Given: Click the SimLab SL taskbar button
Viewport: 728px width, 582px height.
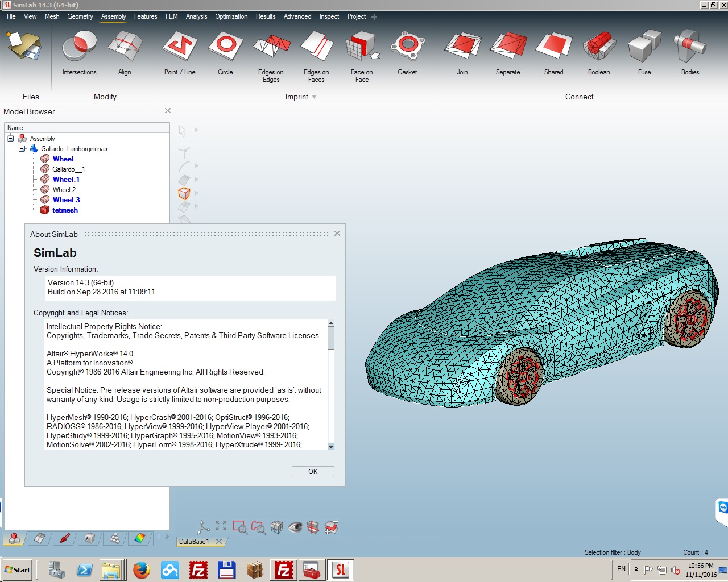Looking at the screenshot, I should pos(341,569).
